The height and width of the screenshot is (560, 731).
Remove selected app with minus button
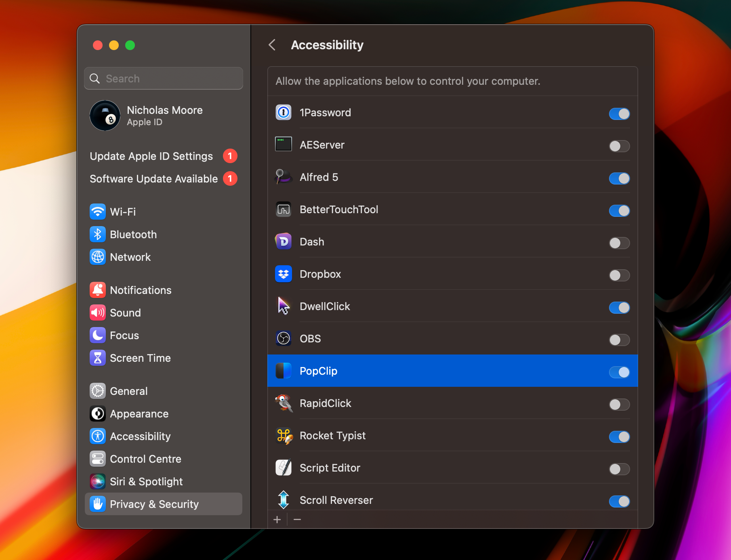pos(297,520)
